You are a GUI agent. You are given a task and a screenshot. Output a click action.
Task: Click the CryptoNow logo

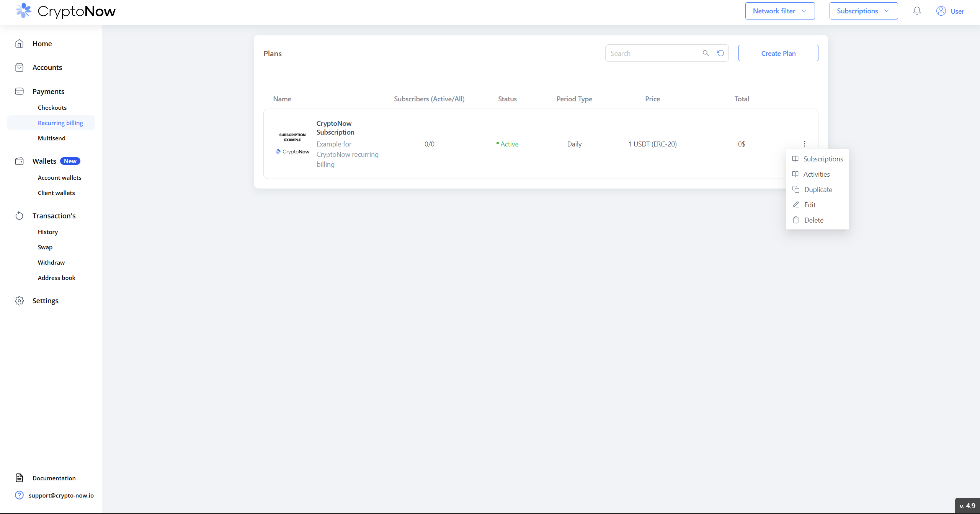[65, 11]
